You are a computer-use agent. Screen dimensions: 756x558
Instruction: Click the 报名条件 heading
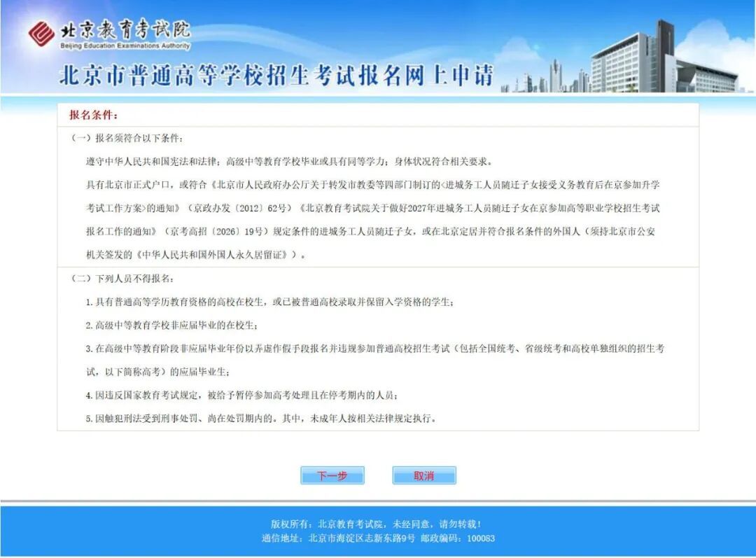pos(94,116)
